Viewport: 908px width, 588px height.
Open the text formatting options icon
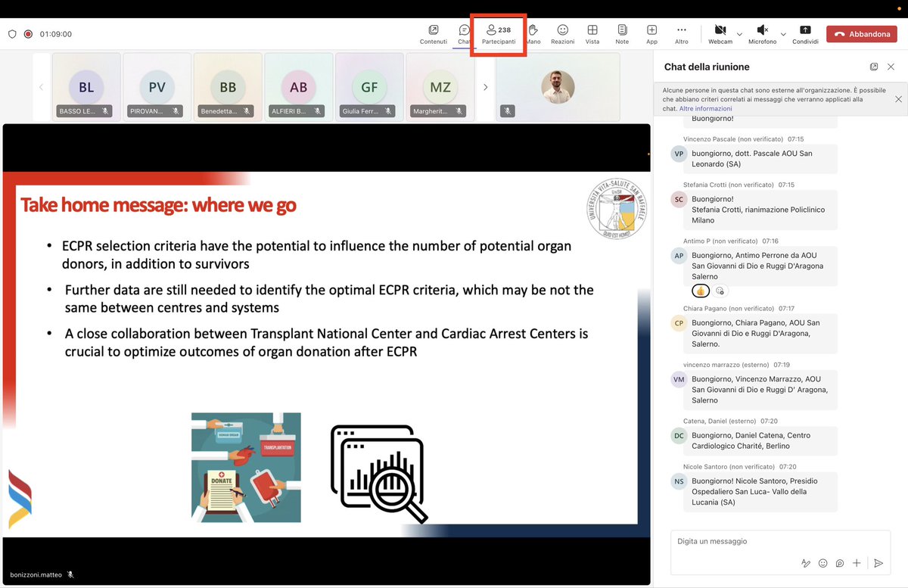[x=806, y=563]
